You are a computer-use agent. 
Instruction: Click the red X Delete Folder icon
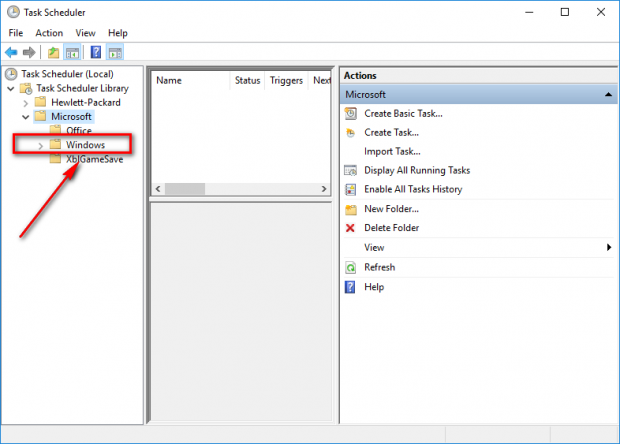click(x=350, y=228)
